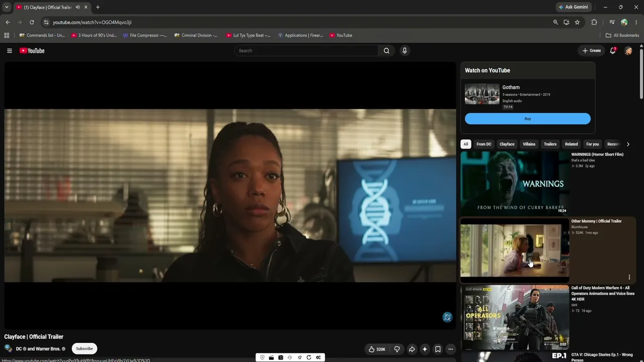
Task: Subscribe to the DC channel
Action: [x=85, y=348]
